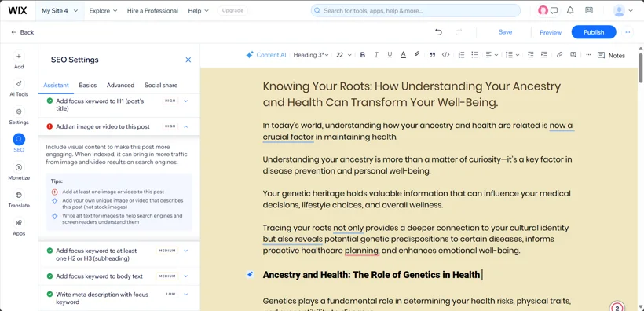Open the news feed icon beside the bell
This screenshot has height=311, width=644.
pos(589,10)
